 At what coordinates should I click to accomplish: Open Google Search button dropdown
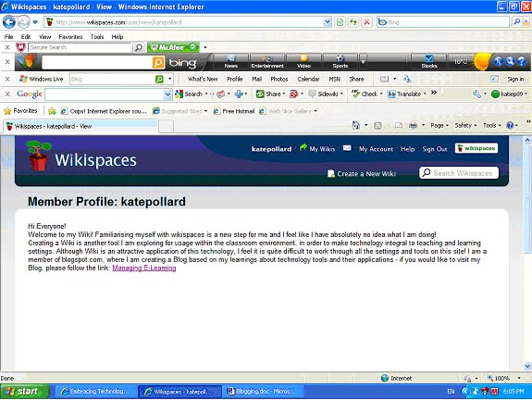click(x=206, y=94)
